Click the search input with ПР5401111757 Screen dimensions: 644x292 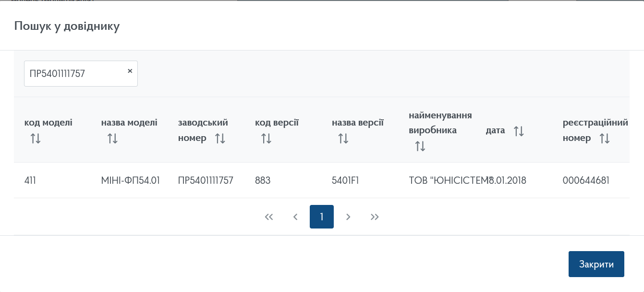74,74
